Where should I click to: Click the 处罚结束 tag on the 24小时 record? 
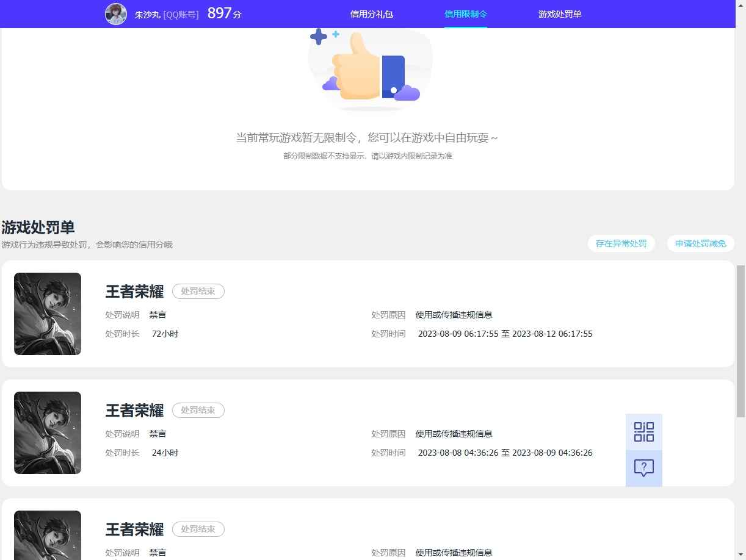(198, 411)
